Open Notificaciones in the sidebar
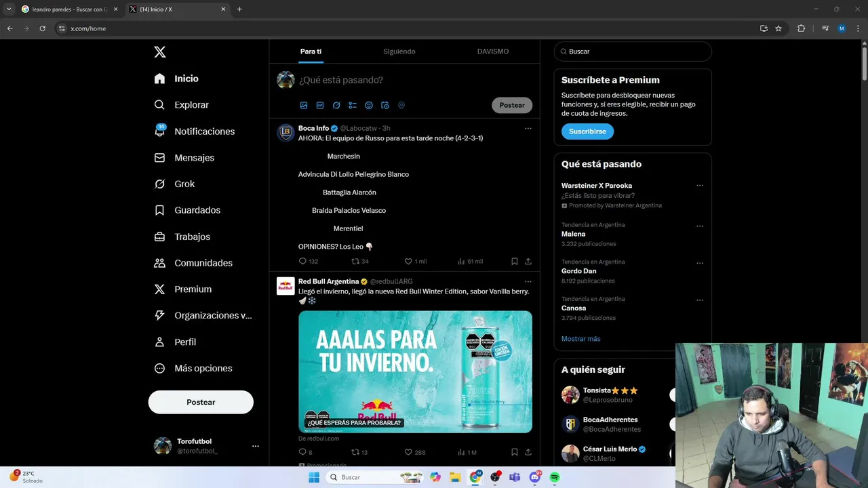Image resolution: width=868 pixels, height=488 pixels. click(x=194, y=131)
